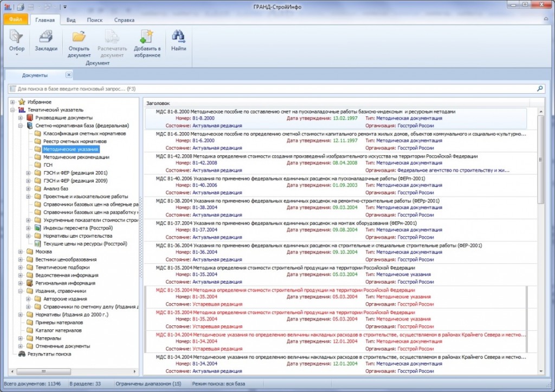Viewport: 555px width, 392px height.
Task: Click the Тематический указатель tree icon
Action: (x=22, y=109)
